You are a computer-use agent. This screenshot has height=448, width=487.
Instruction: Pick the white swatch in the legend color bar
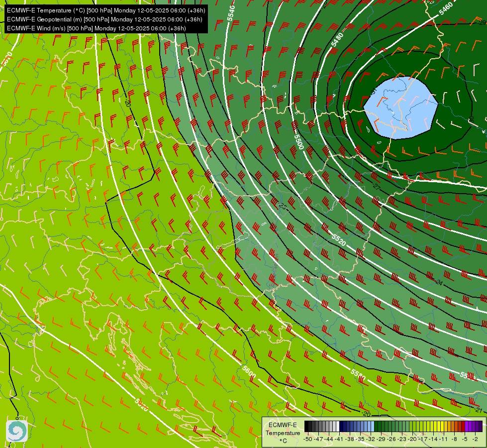[338, 427]
